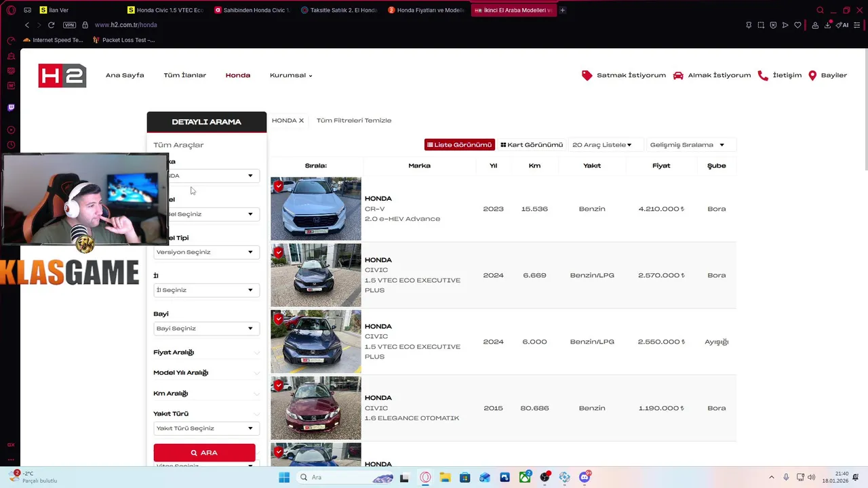The height and width of the screenshot is (488, 868).
Task: Click the Satmak İstiyorum tag icon
Action: 587,75
